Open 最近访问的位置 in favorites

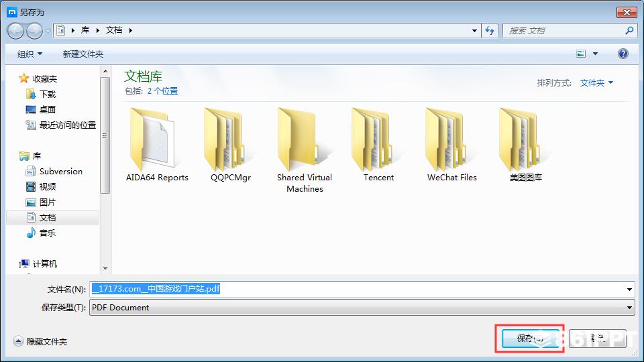pos(61,125)
